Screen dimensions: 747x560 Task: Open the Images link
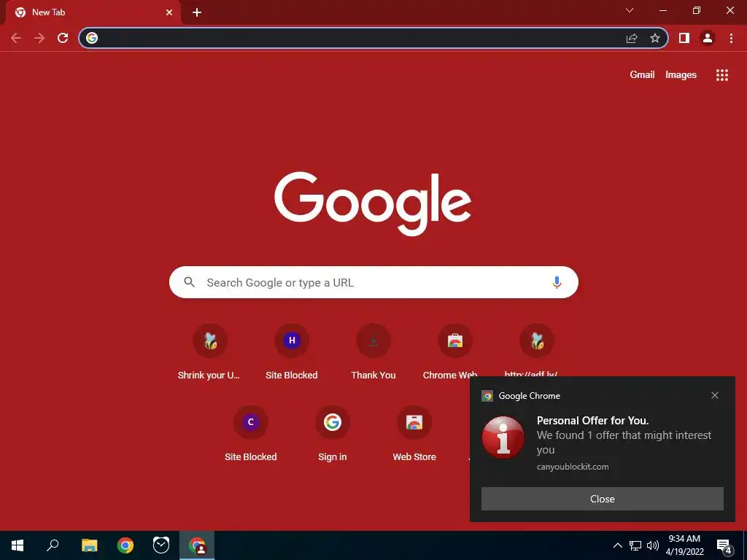point(681,75)
